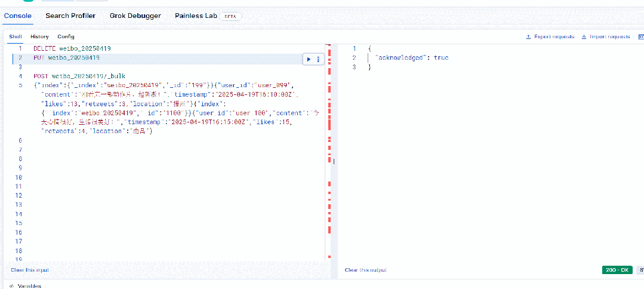Click the opening brace on output line 1

pos(369,48)
